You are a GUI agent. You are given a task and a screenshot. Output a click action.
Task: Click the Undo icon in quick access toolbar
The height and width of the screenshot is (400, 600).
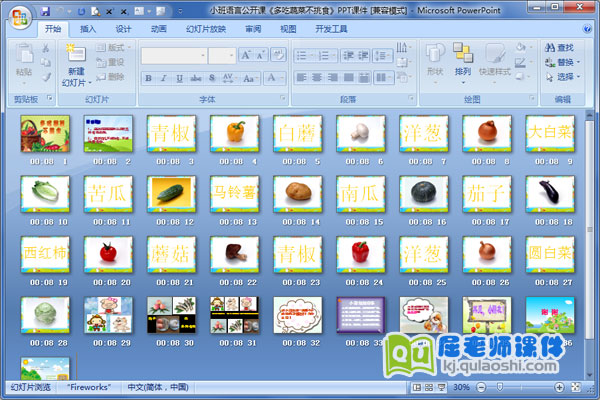click(x=62, y=10)
